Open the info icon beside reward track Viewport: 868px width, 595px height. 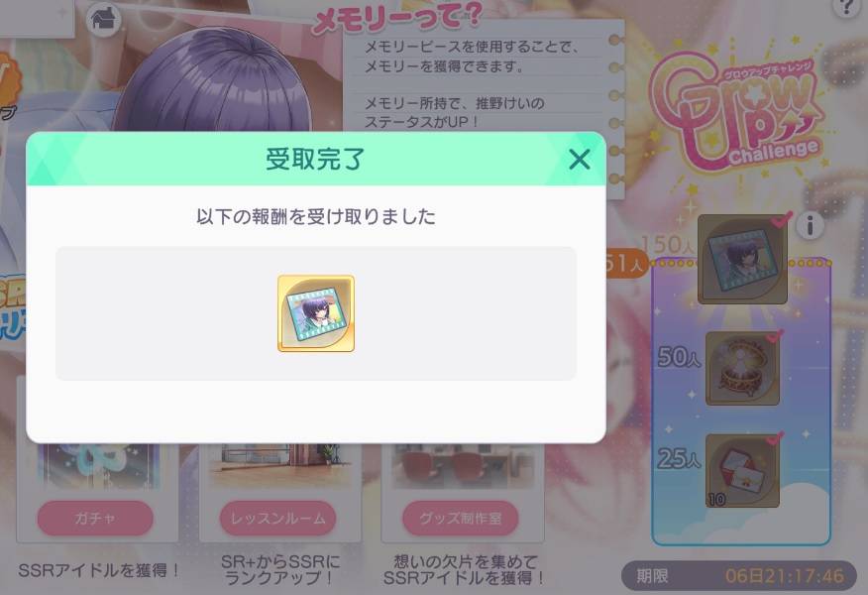(811, 225)
